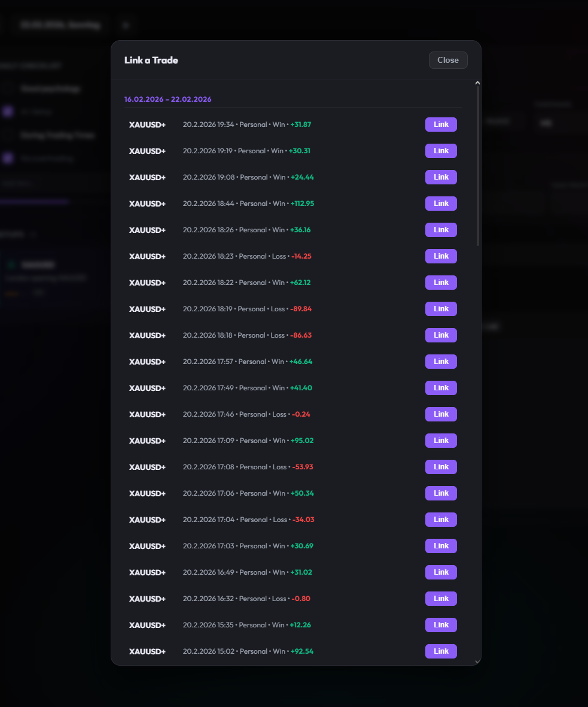Image resolution: width=588 pixels, height=707 pixels.
Task: Link the losing trade of -14.25
Action: (x=441, y=256)
